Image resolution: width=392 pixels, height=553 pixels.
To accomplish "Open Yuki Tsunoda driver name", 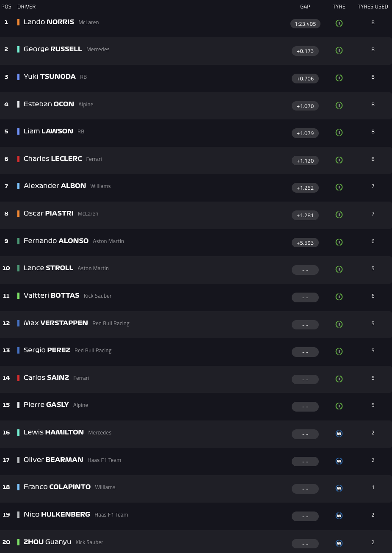I will coord(50,77).
